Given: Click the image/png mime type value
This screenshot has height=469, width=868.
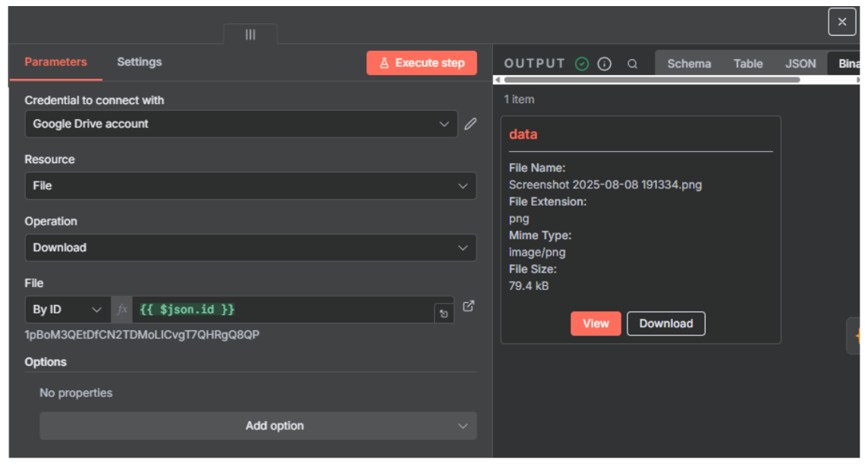Looking at the screenshot, I should click(537, 253).
